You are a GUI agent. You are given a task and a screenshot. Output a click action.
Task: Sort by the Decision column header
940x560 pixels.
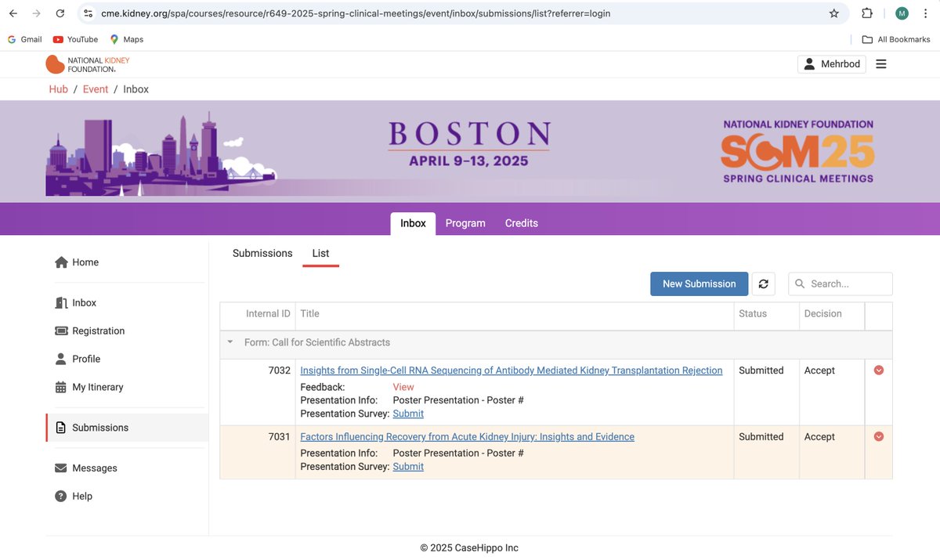click(822, 313)
